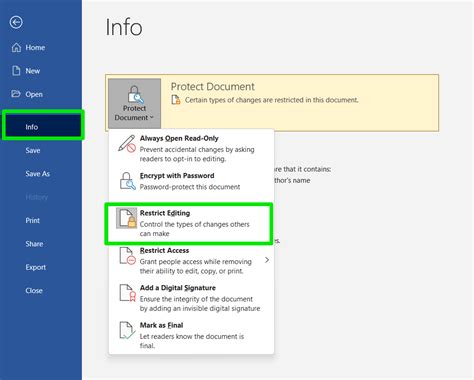Select New in the backstage sidebar
474x380 pixels.
(x=33, y=71)
